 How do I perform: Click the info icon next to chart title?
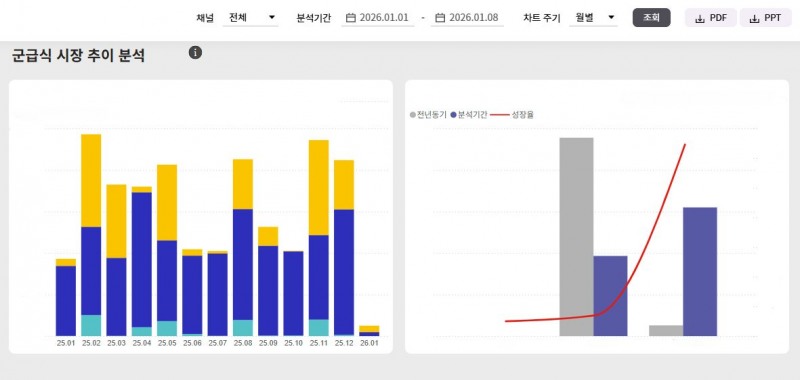coord(195,53)
